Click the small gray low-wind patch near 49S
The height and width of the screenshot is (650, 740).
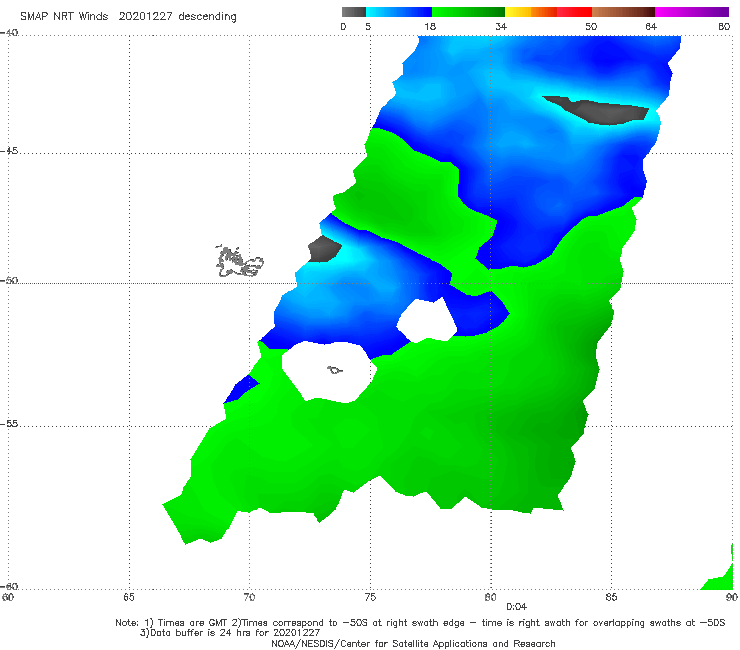(324, 249)
